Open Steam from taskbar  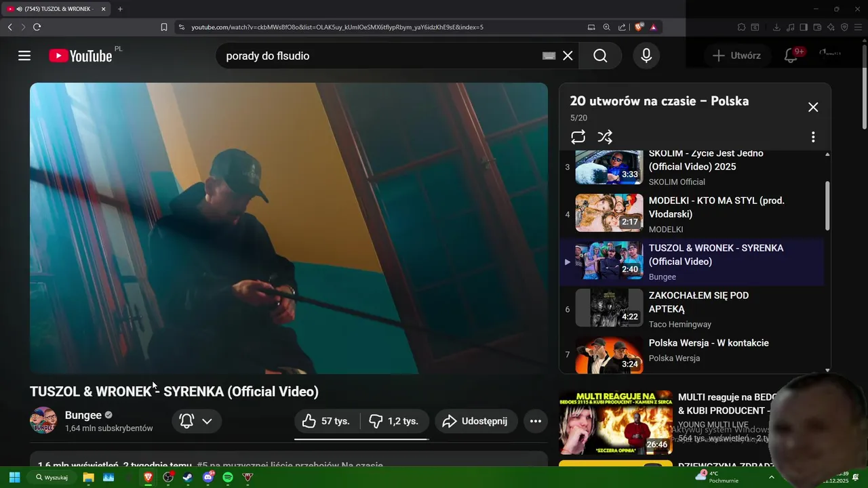(x=188, y=477)
